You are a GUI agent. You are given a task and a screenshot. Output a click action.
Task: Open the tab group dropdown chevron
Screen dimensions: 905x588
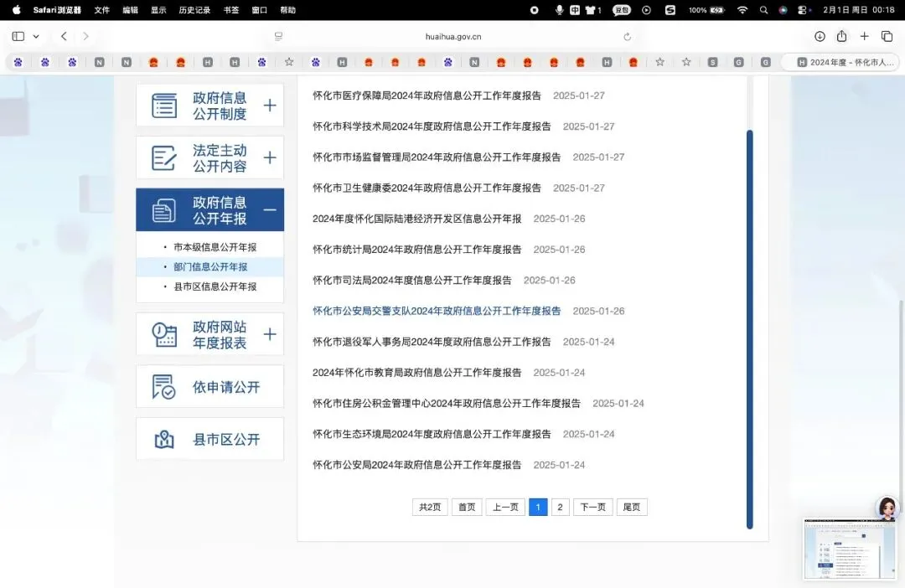click(36, 36)
